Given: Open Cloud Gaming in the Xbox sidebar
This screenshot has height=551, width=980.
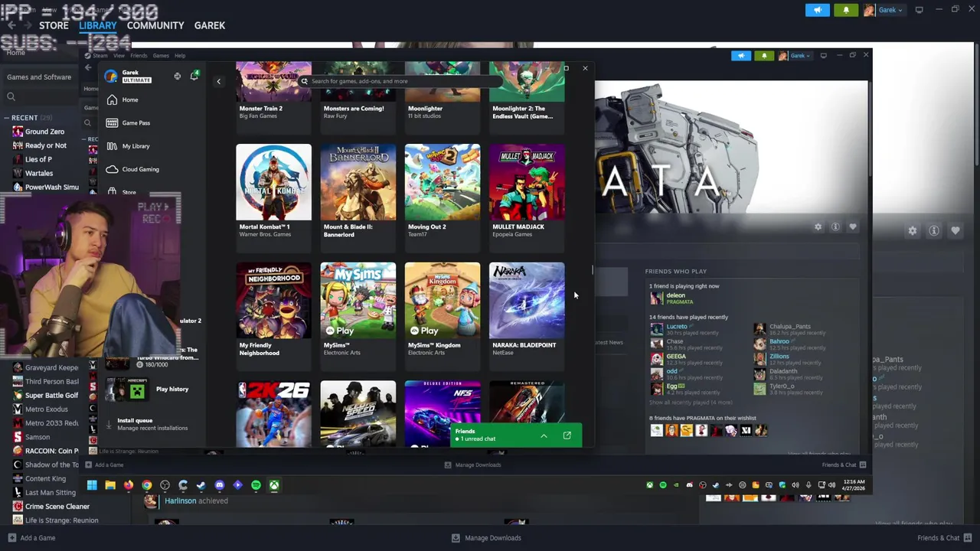Looking at the screenshot, I should tap(132, 169).
